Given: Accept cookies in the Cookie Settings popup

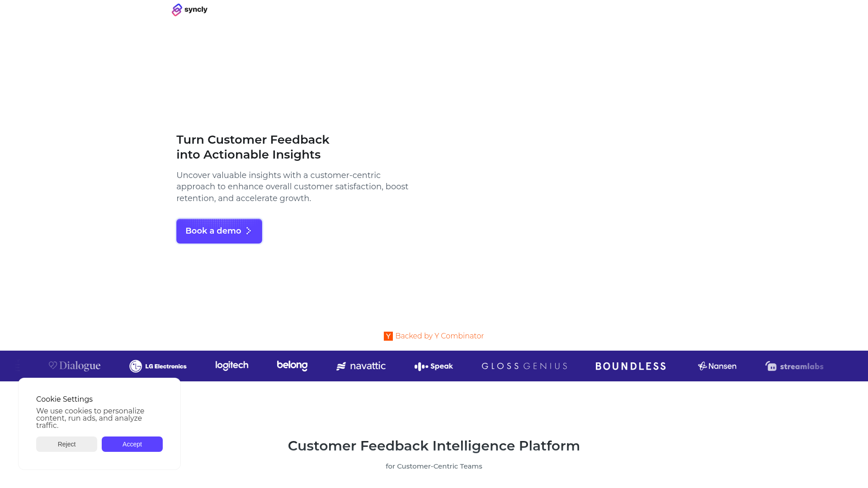Looking at the screenshot, I should (x=132, y=444).
